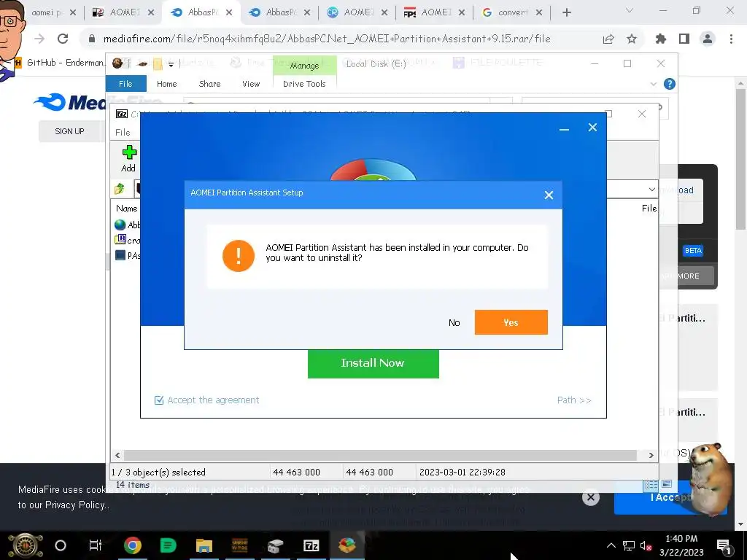The height and width of the screenshot is (560, 747).
Task: Expand the installer Path >> option
Action: (x=574, y=400)
